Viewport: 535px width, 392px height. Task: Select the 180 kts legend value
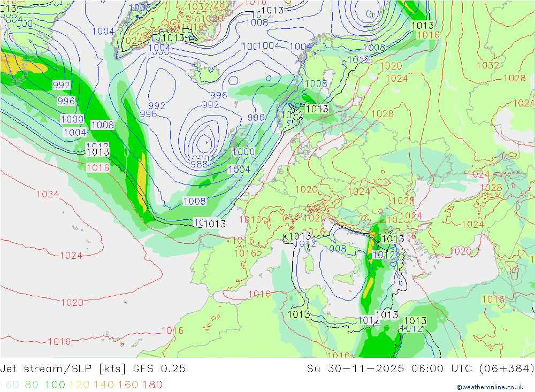152,385
